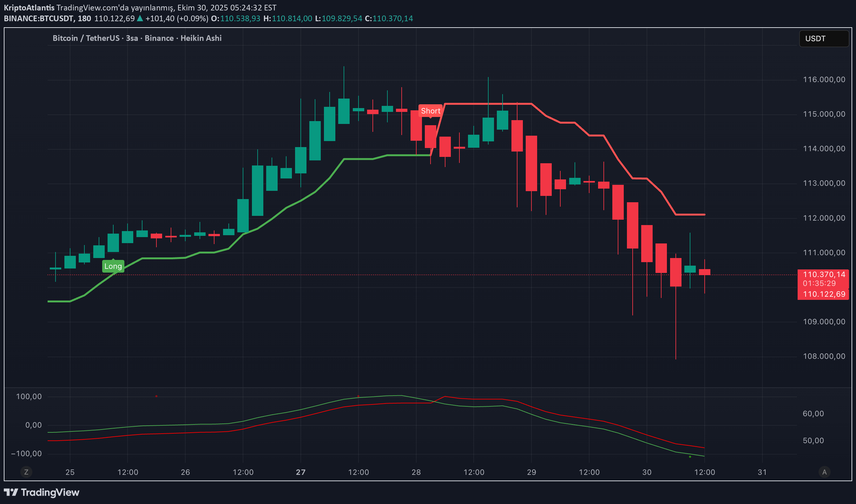Click the 110.122,69 red price tag

pyautogui.click(x=824, y=294)
